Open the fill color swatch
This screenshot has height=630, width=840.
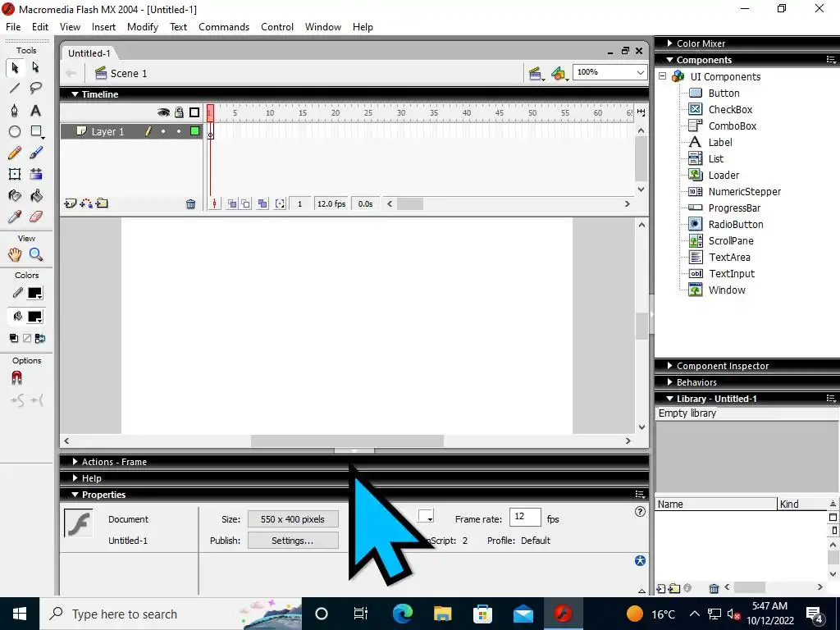click(x=35, y=317)
